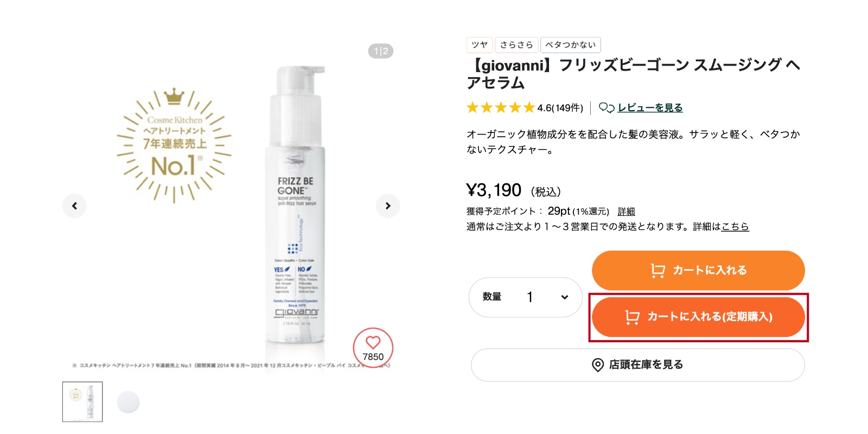Follow the こちら shipping details link
Screen dimensions: 868x434
point(735,226)
